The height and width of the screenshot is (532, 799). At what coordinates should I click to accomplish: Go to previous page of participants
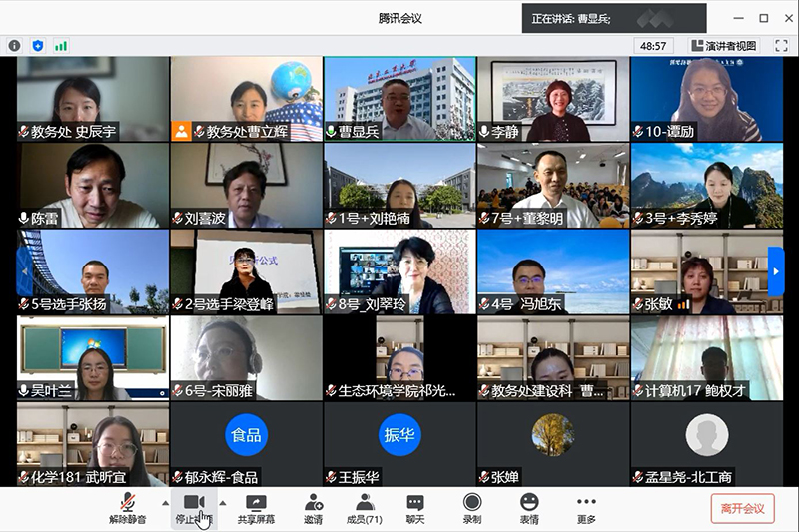click(x=24, y=271)
